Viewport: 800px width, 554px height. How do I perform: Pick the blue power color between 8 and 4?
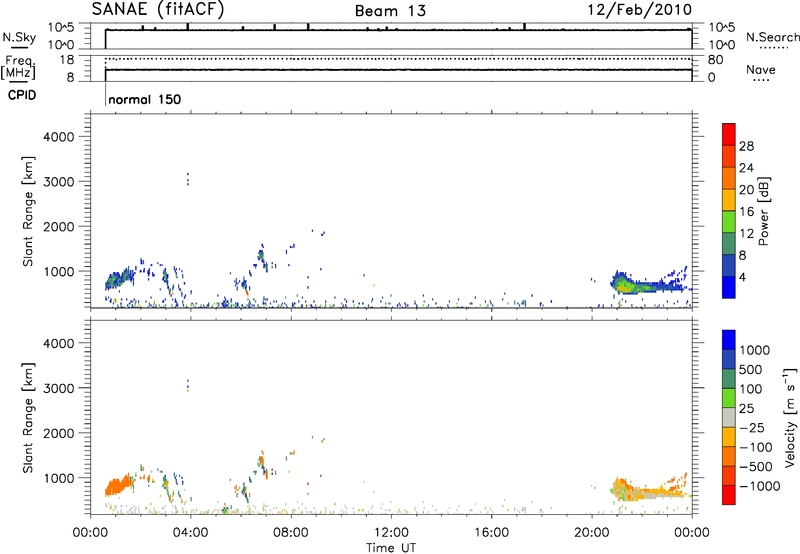click(x=729, y=265)
